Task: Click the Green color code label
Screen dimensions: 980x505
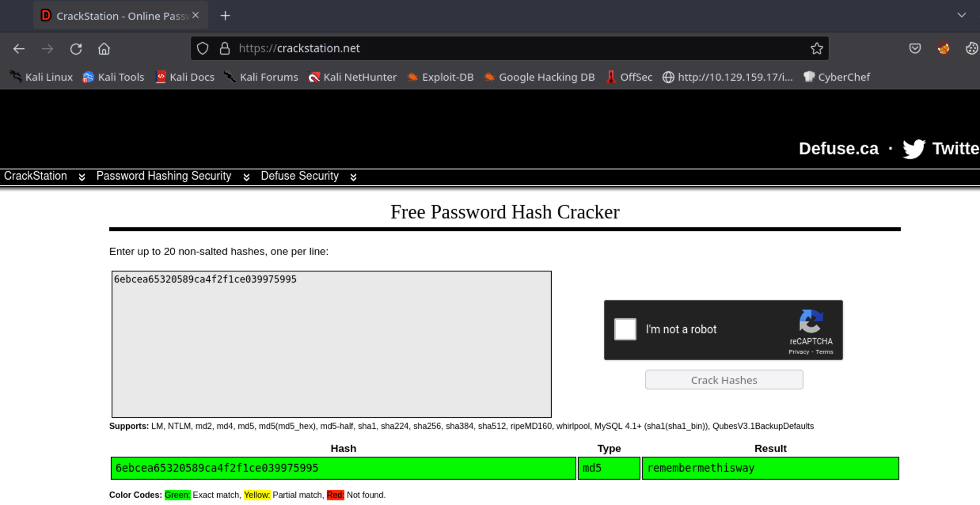Action: coord(177,495)
